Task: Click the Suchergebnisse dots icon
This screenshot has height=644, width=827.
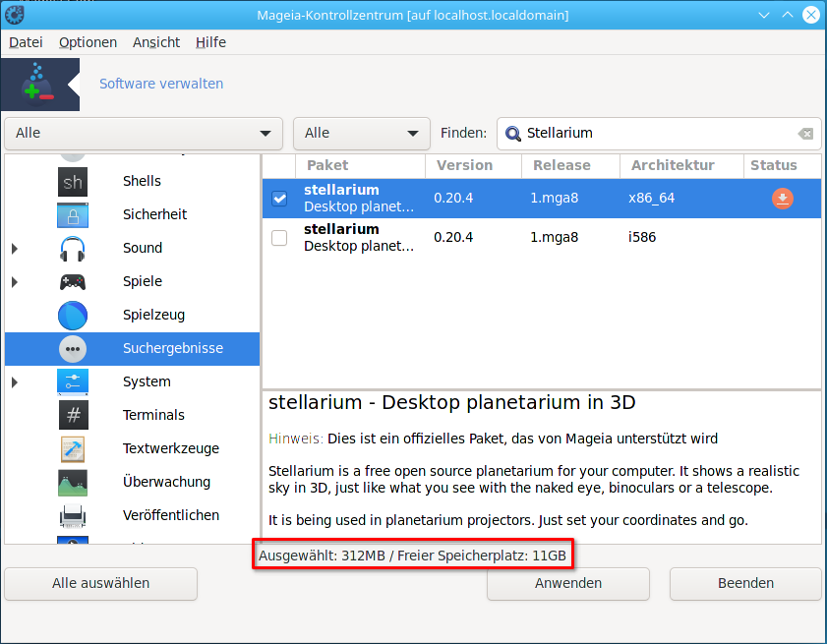Action: click(73, 349)
